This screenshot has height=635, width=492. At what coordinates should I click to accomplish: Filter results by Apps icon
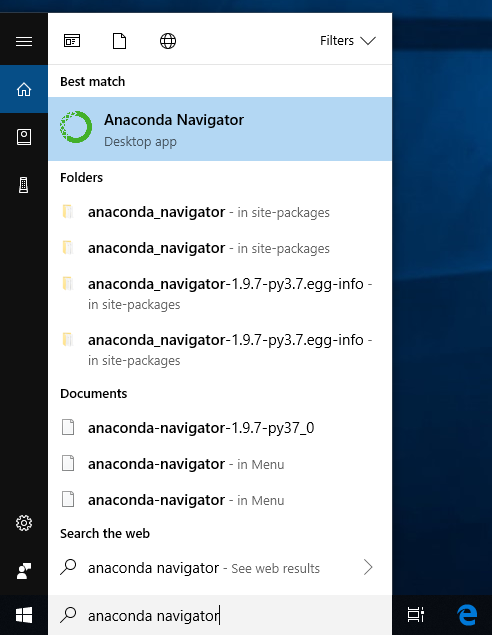pyautogui.click(x=72, y=41)
